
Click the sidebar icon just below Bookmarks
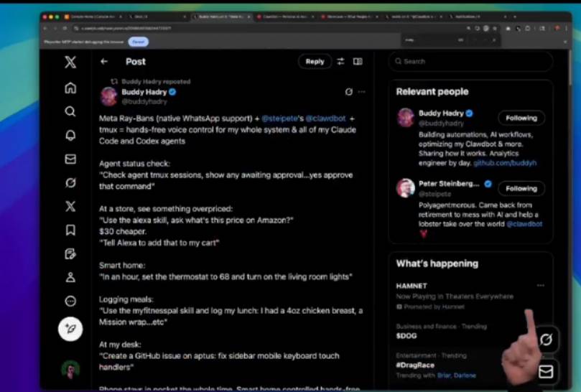click(x=70, y=254)
